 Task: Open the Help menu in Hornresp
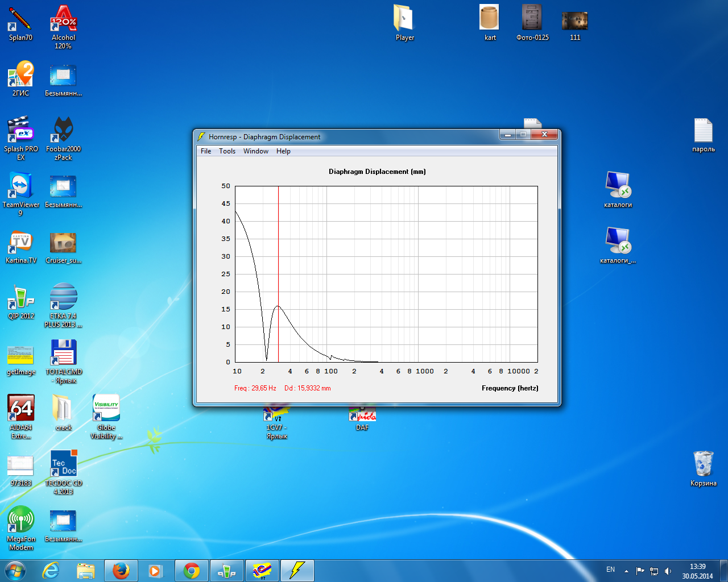[x=283, y=151]
